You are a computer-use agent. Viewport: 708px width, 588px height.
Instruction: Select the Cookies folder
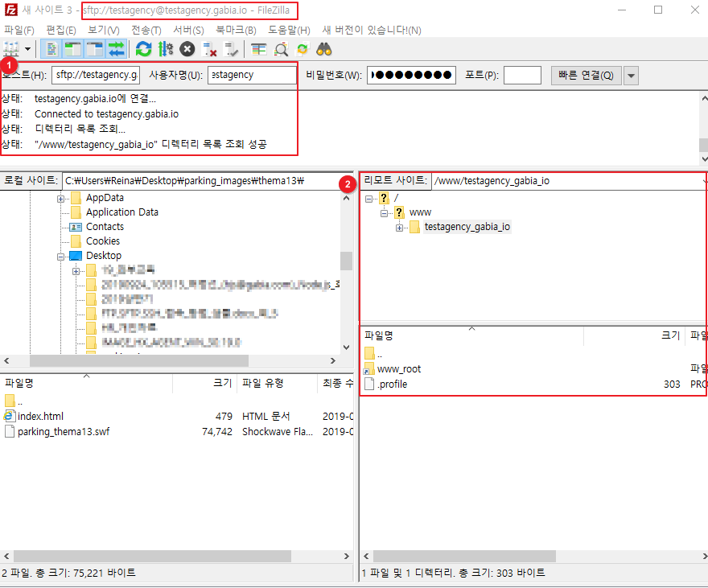tap(103, 241)
